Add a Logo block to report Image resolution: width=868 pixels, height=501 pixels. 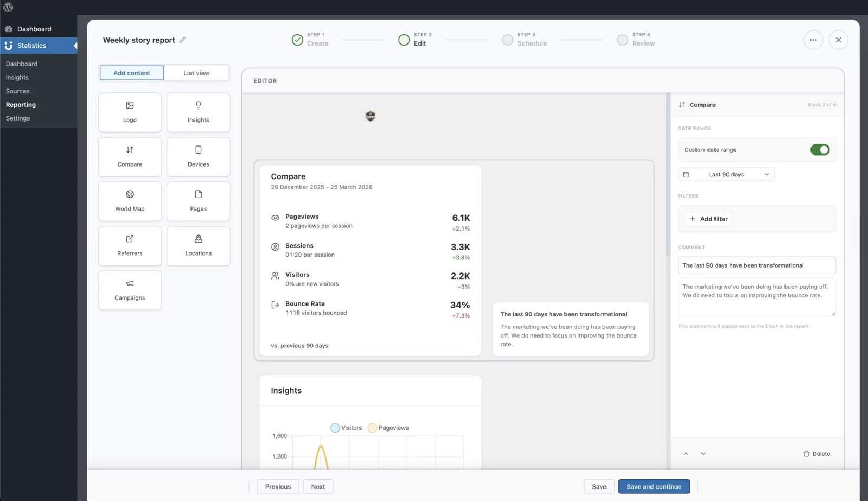[x=130, y=112]
